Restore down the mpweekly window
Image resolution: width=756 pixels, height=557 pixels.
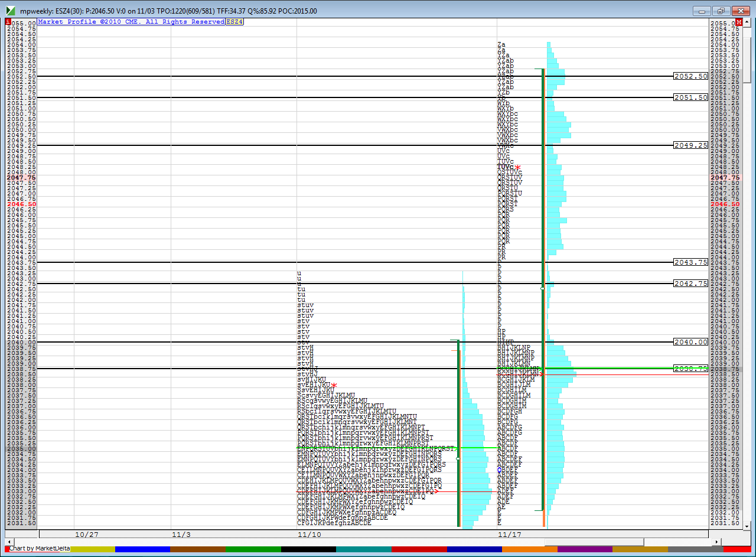721,11
